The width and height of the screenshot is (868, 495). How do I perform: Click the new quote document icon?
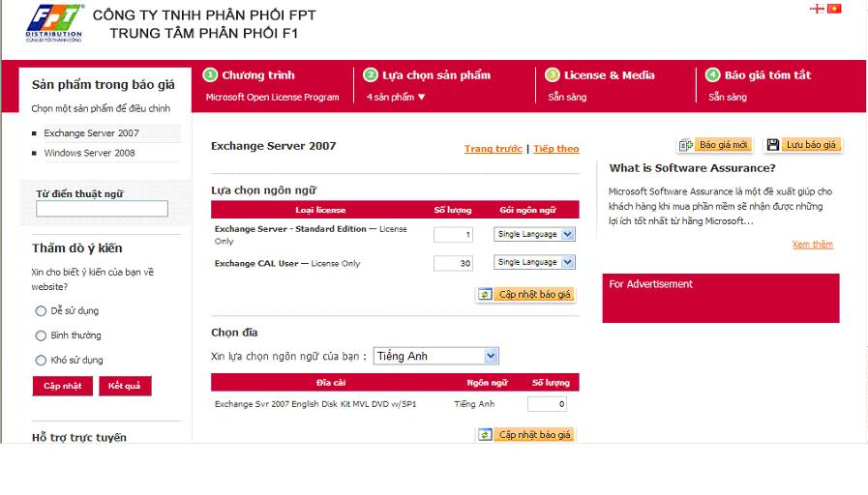685,145
